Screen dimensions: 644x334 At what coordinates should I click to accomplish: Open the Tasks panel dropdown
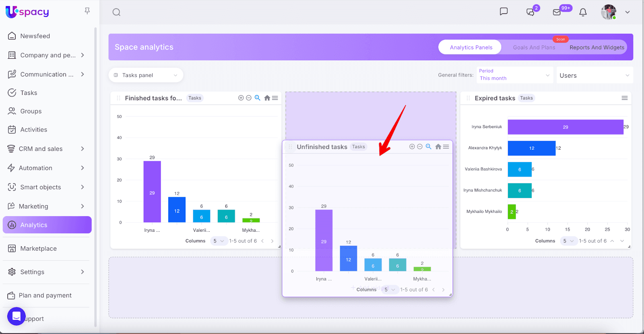(146, 75)
